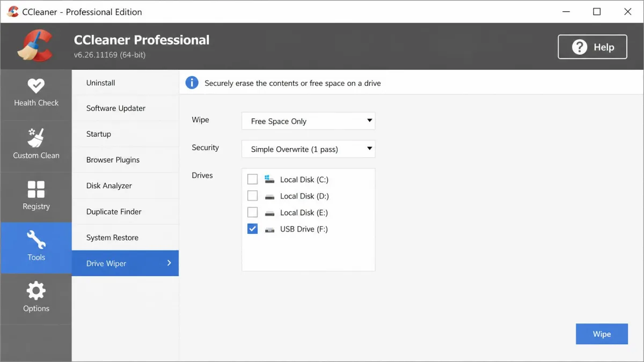Click the Local Disk (C:) Windows drive icon

(x=269, y=179)
